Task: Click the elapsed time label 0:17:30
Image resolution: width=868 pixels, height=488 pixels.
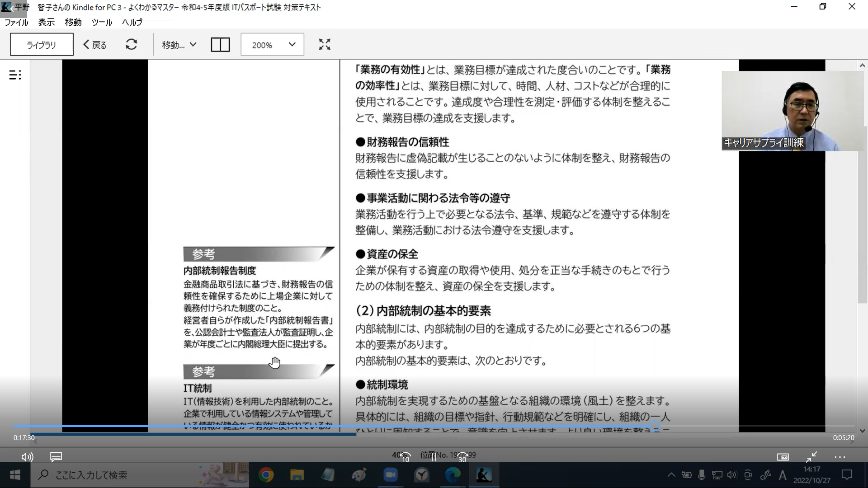Action: pos(24,438)
